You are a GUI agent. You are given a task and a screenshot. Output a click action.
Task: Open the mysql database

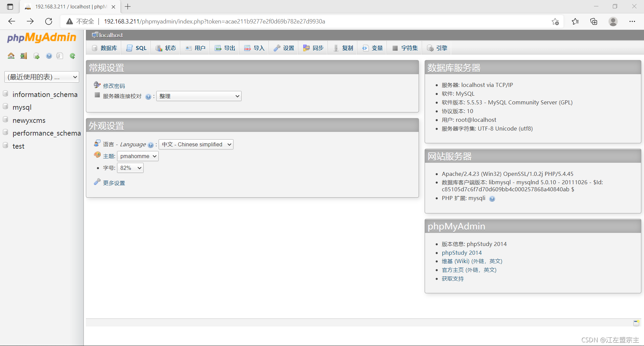click(x=22, y=107)
